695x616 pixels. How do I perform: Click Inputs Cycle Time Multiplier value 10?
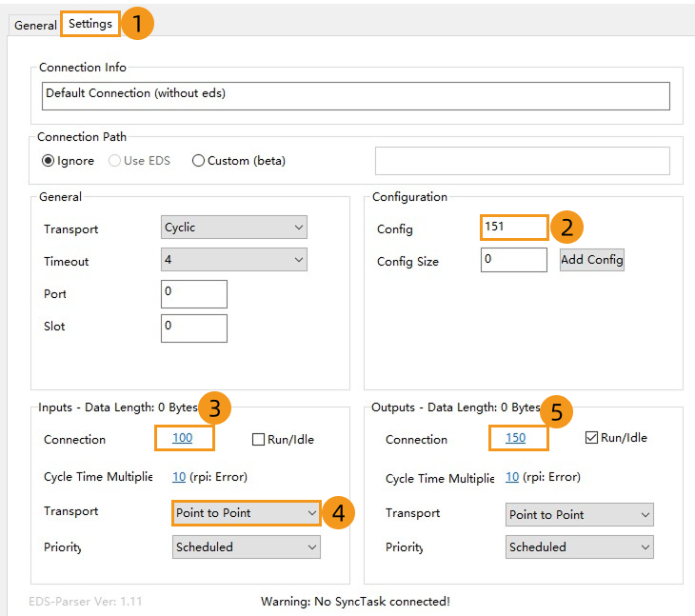tap(179, 476)
